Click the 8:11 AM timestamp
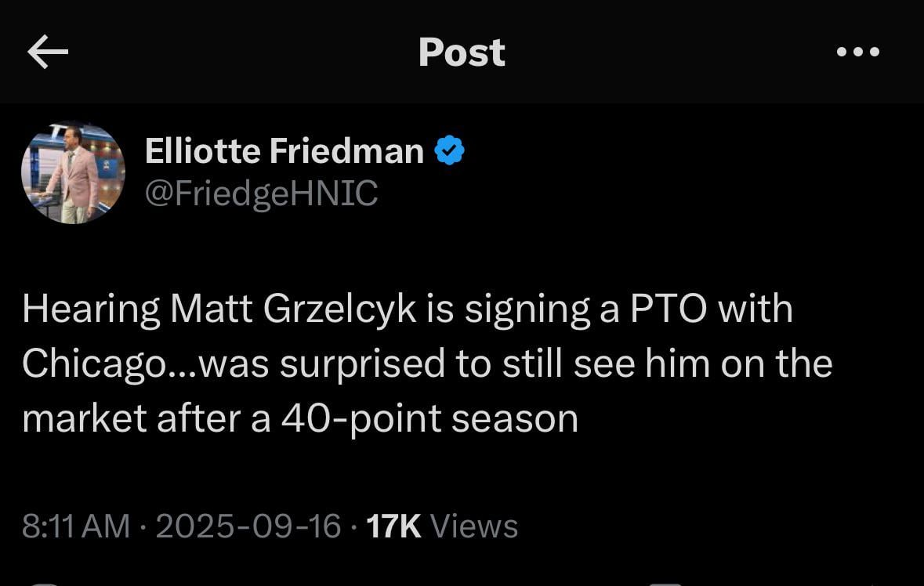This screenshot has height=586, width=924. click(x=74, y=526)
